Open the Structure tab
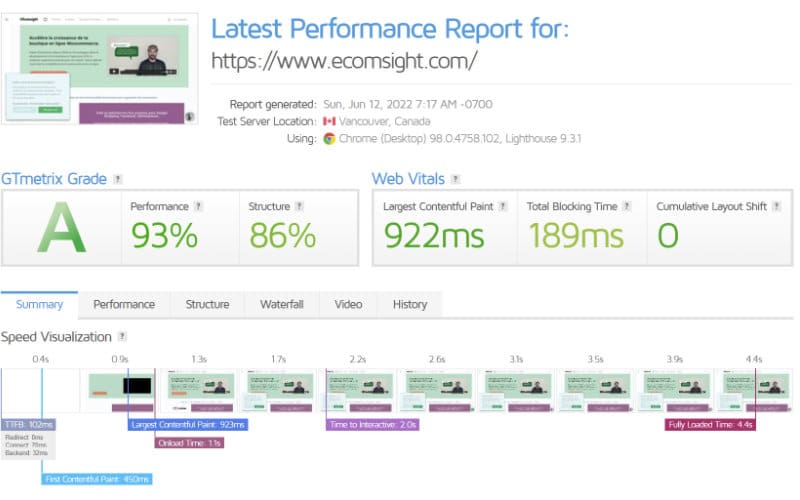This screenshot has height=500, width=800. [x=207, y=305]
